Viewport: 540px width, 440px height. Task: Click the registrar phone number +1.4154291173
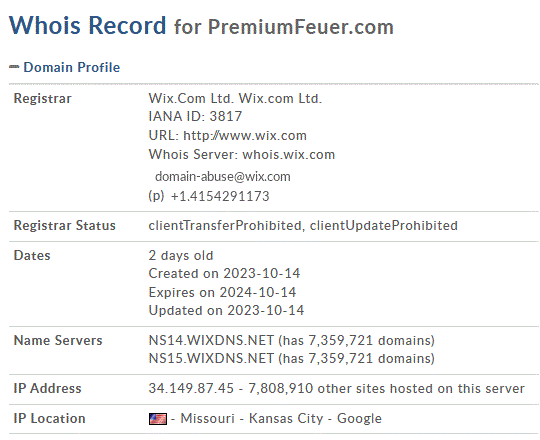pyautogui.click(x=220, y=196)
